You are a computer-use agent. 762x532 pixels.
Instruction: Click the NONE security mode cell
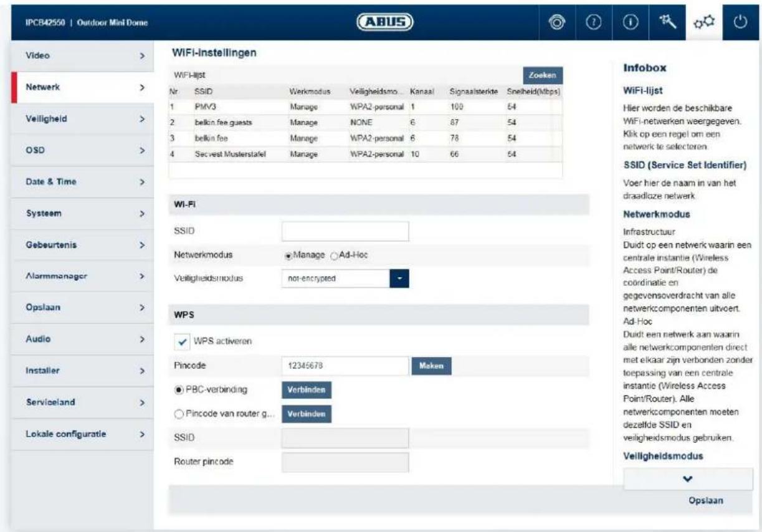361,123
